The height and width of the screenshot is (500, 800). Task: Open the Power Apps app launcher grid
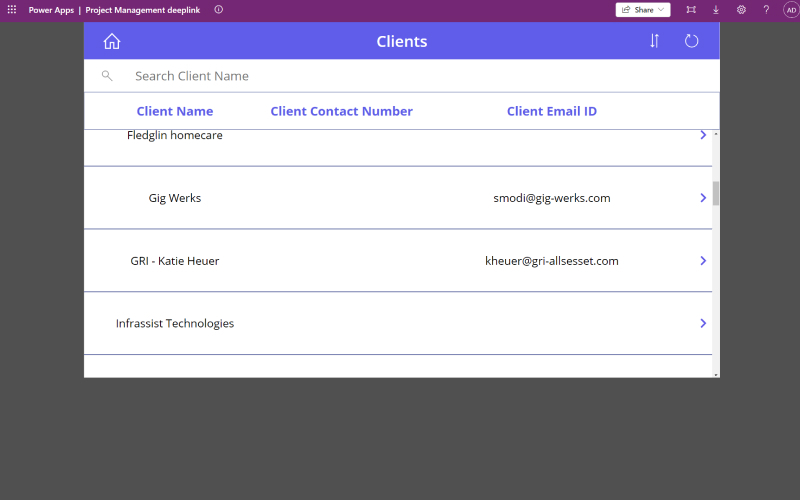coord(12,10)
